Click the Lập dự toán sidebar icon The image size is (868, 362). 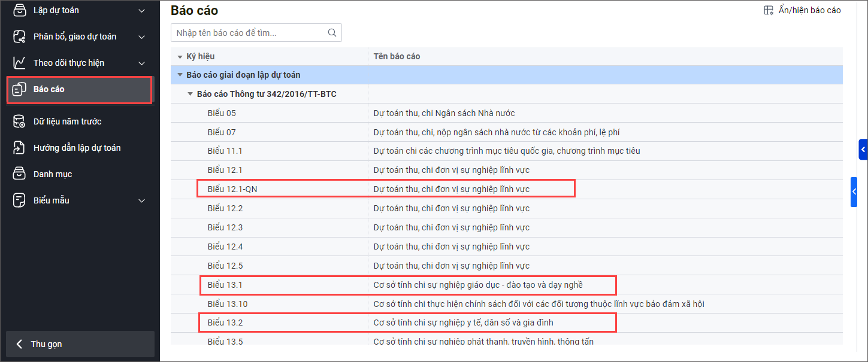(x=20, y=10)
